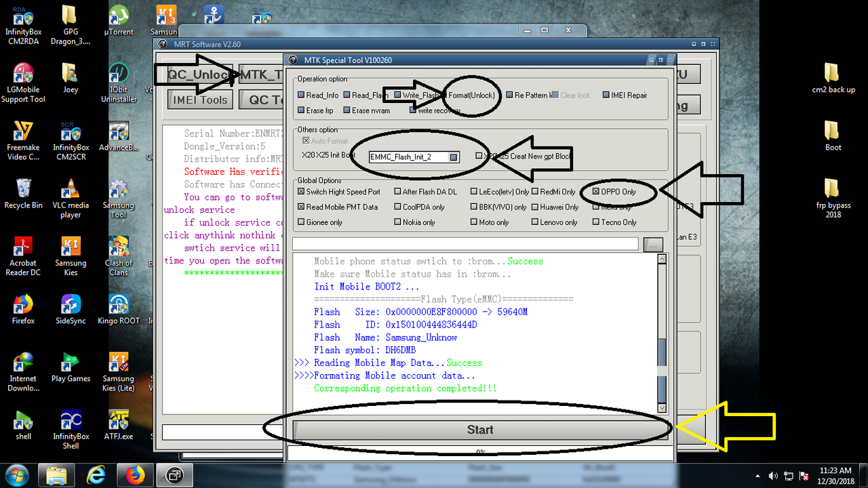Launch Internet Explorer from the taskbar
Image resolution: width=868 pixels, height=488 pixels.
pos(96,474)
